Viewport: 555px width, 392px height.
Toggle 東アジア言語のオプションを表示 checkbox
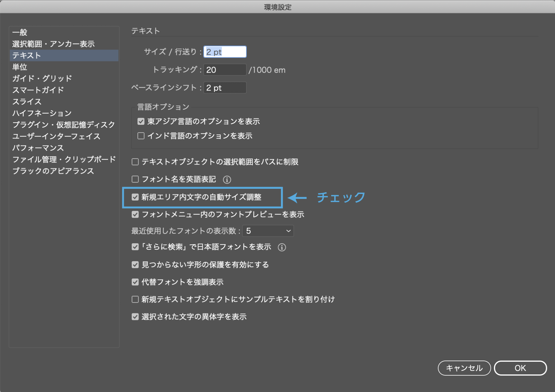coord(141,121)
